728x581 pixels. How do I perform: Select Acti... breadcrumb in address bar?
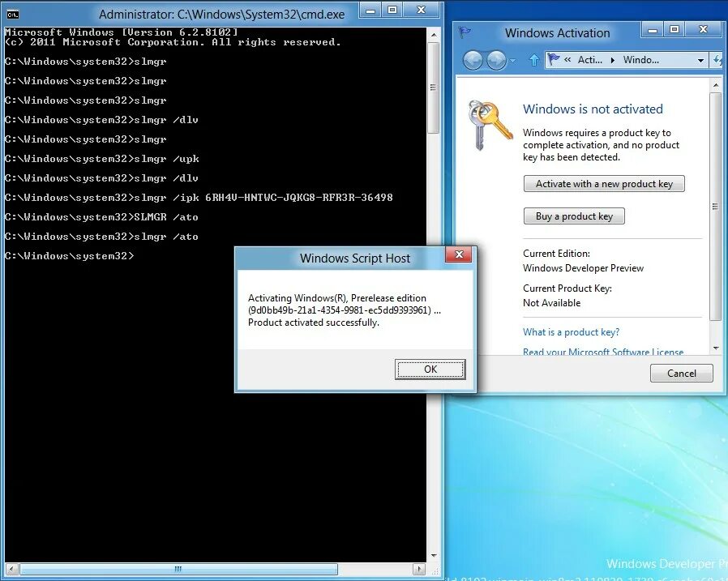coord(589,60)
